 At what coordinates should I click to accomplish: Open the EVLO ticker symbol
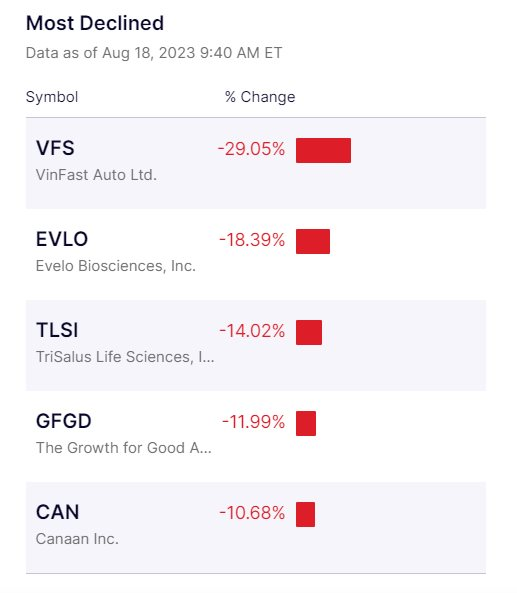tap(62, 239)
